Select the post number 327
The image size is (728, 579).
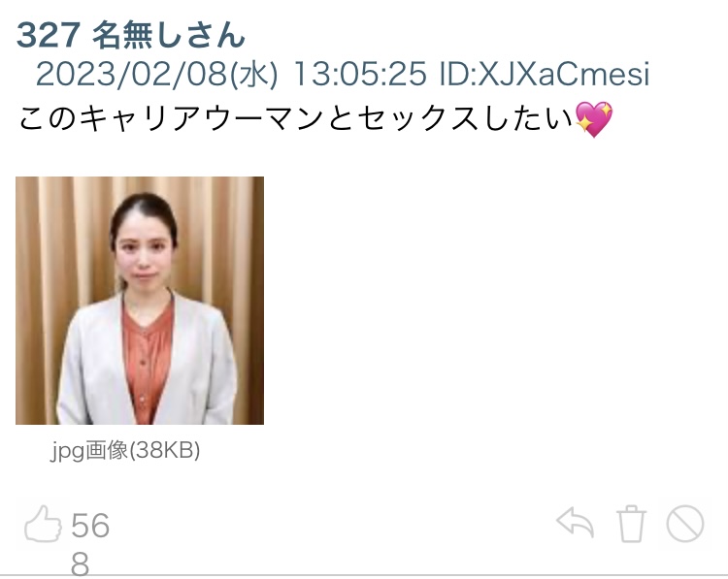[x=49, y=36]
